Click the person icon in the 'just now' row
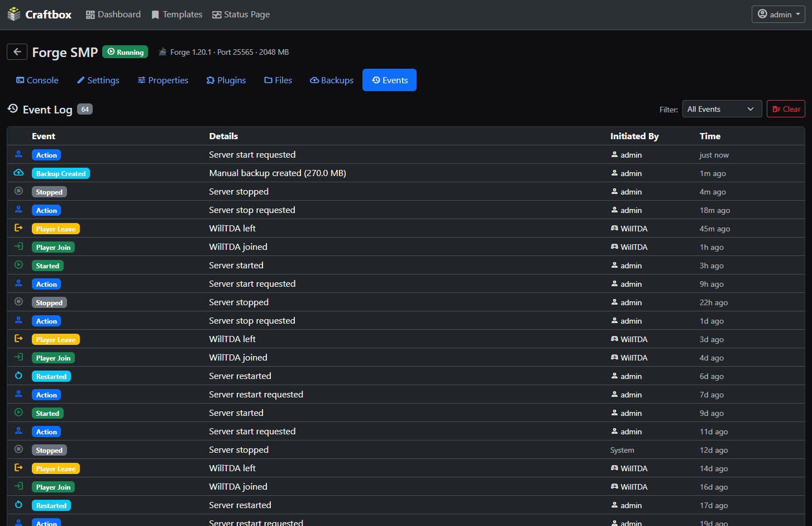This screenshot has width=812, height=526. [x=18, y=154]
